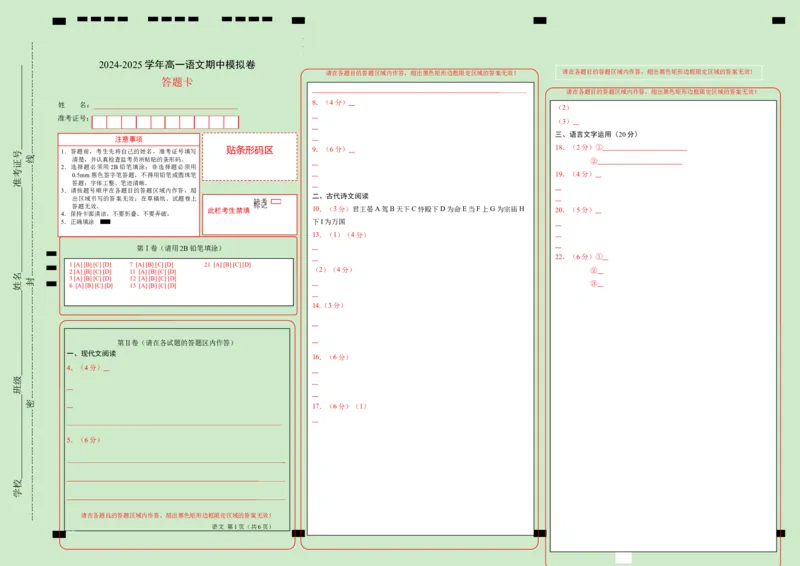Viewport: 800px width, 566px height.
Task: Click the 贴条形码区 barcode area
Action: [249, 151]
